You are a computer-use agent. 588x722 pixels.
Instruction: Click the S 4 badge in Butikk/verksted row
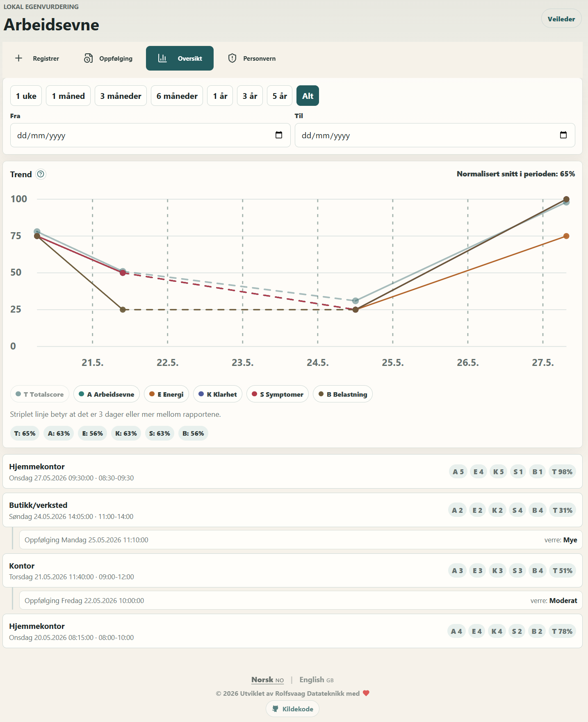point(517,510)
